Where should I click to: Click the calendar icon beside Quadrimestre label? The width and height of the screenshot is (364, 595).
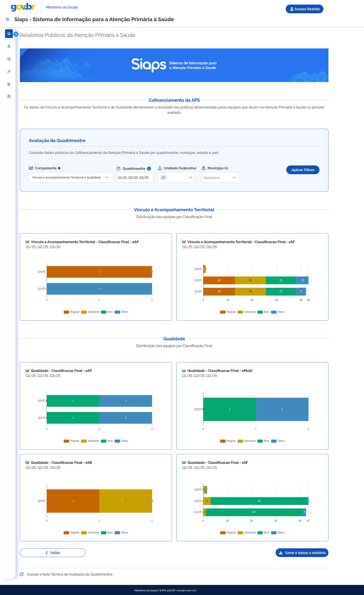[x=118, y=169]
